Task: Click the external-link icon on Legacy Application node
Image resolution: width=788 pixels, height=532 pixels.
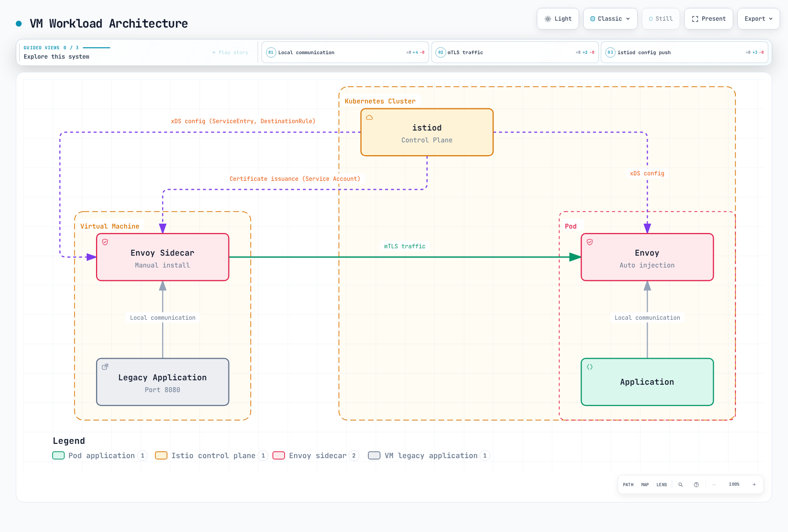Action: point(105,367)
